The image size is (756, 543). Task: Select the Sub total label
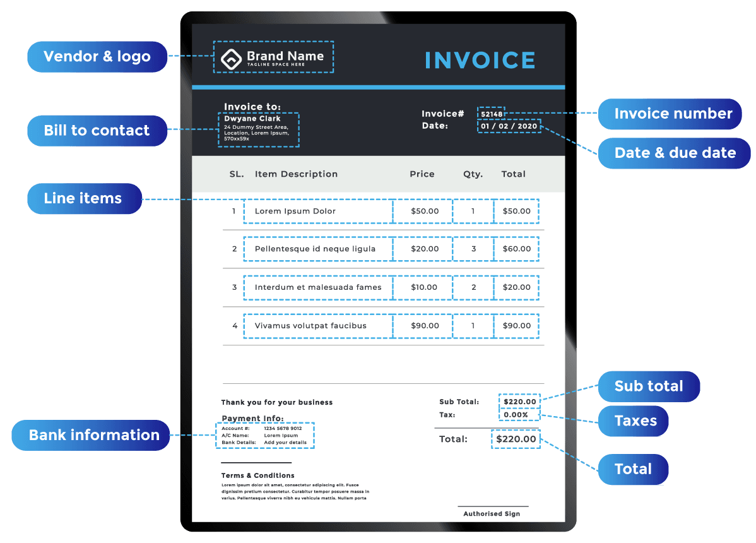(x=649, y=386)
